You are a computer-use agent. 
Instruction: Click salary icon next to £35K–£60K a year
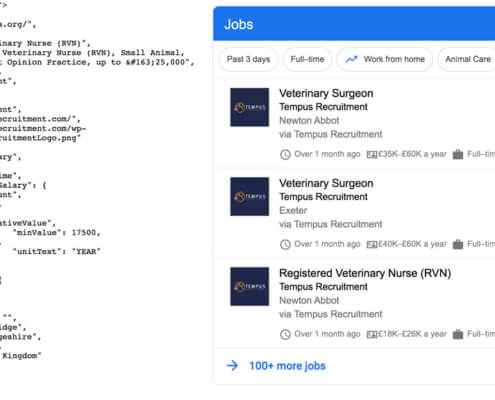tap(372, 155)
